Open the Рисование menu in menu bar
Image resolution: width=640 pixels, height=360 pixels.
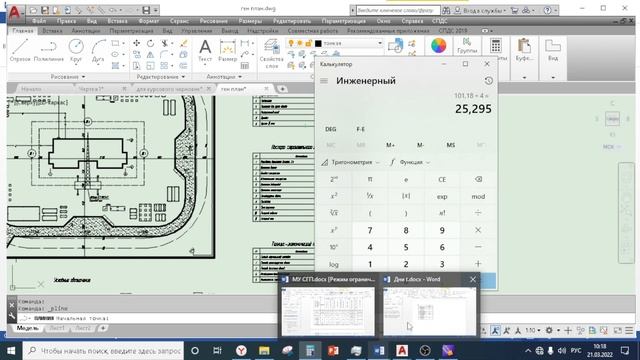213,21
